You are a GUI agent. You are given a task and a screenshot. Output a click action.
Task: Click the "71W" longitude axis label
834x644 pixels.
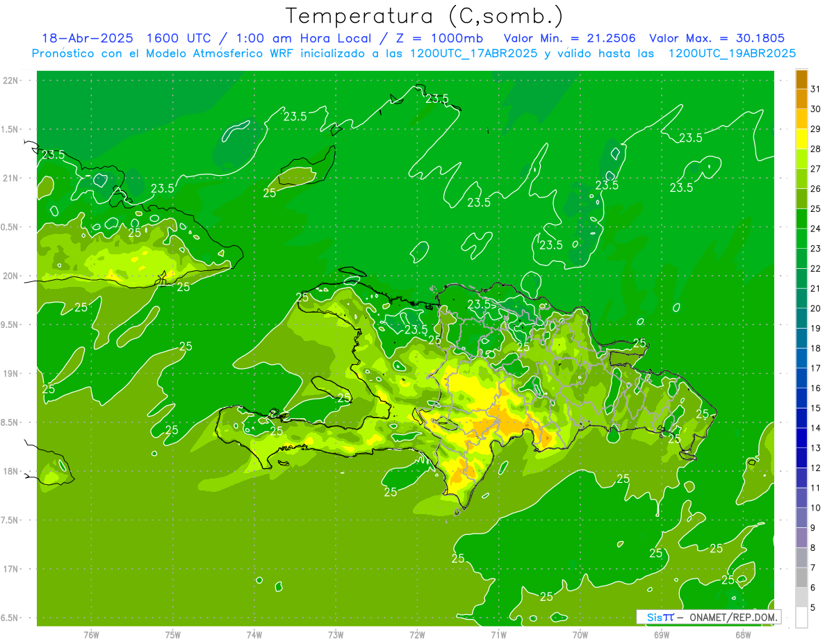[498, 635]
